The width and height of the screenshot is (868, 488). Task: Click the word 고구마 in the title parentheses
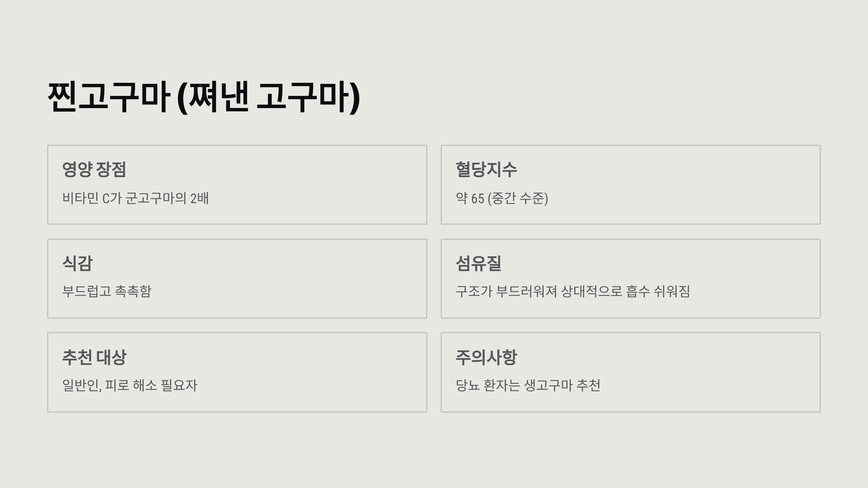click(303, 97)
